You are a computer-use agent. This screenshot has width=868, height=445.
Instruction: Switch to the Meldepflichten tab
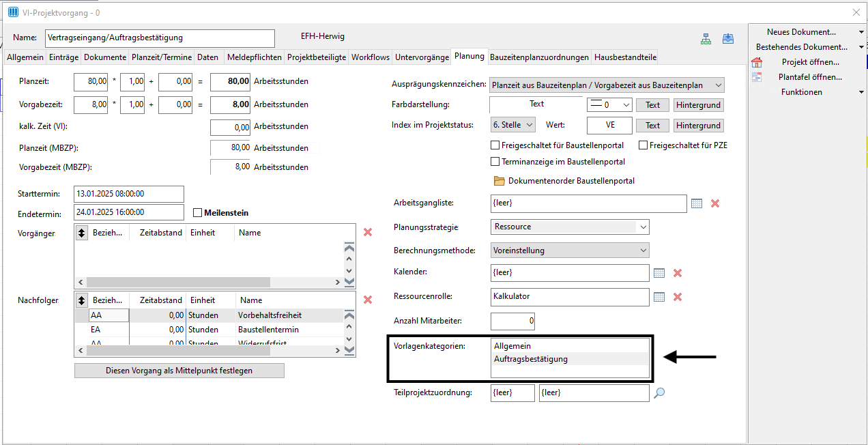pos(254,57)
